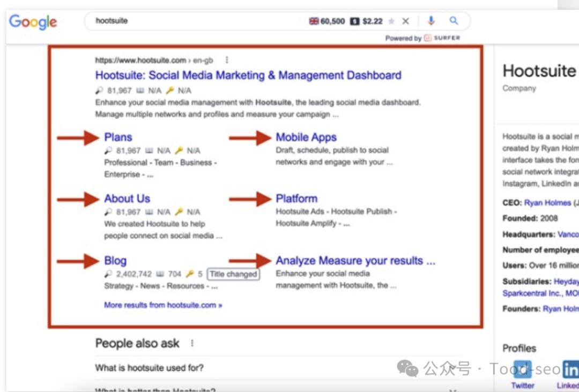Click the Ryan Holmes Founders link
Screen dimensions: 579x392
(x=561, y=308)
